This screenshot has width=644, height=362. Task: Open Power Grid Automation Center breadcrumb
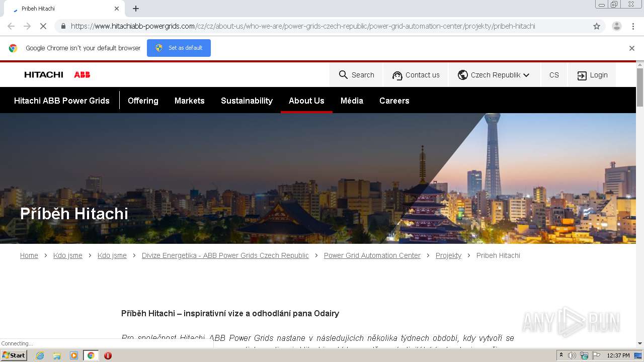[372, 255]
